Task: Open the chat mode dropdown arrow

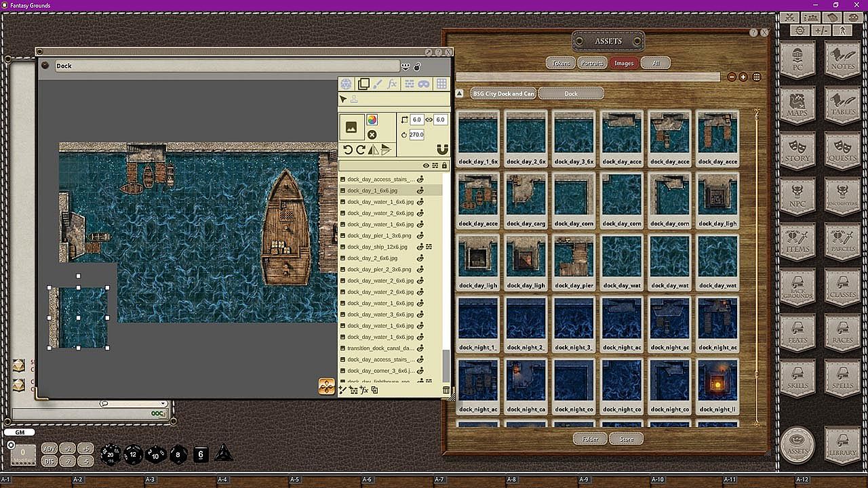Action: (163, 404)
